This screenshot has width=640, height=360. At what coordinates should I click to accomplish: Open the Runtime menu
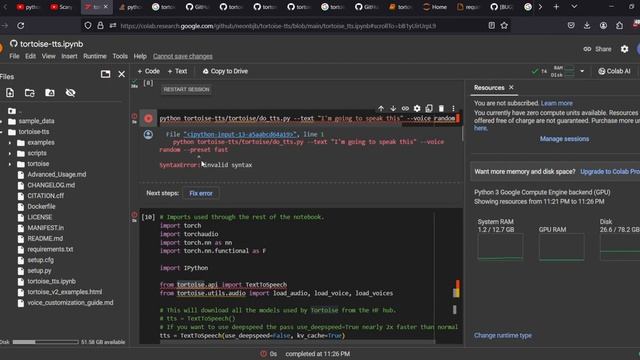tap(95, 56)
